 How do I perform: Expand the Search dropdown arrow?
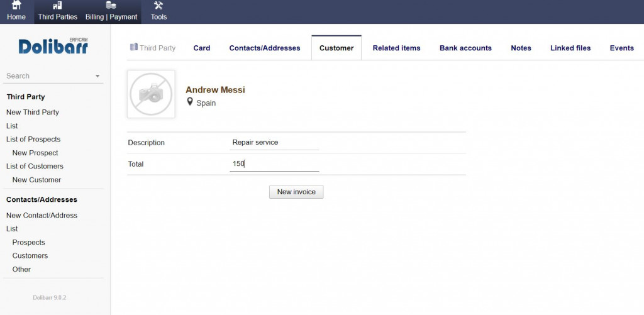[x=97, y=76]
